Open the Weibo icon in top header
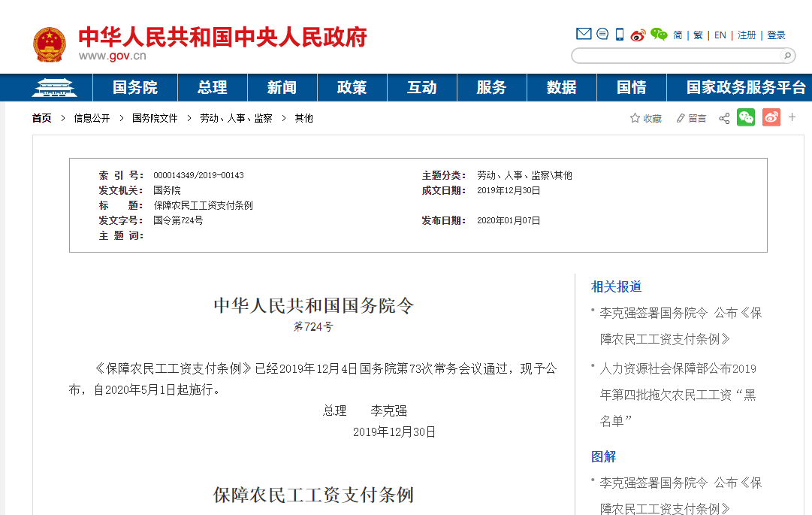Image resolution: width=812 pixels, height=515 pixels. tap(638, 35)
